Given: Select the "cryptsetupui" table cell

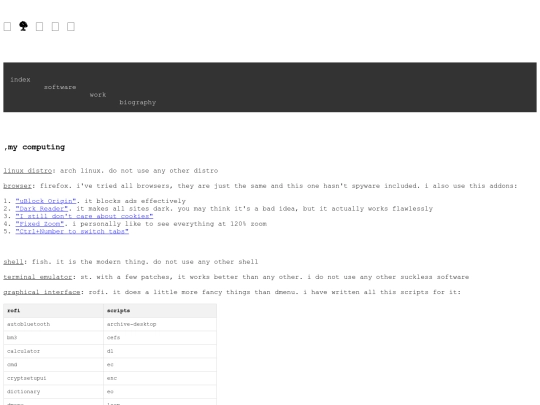Looking at the screenshot, I should coord(53,378).
